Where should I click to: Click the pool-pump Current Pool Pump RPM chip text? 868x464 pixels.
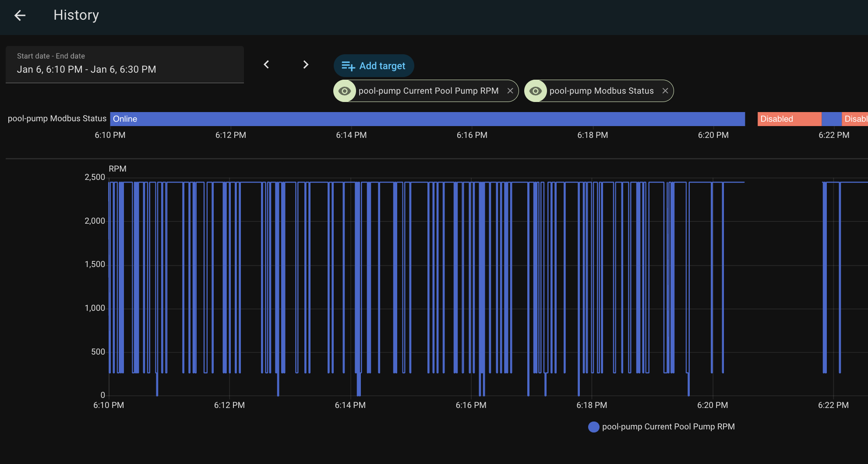click(428, 91)
